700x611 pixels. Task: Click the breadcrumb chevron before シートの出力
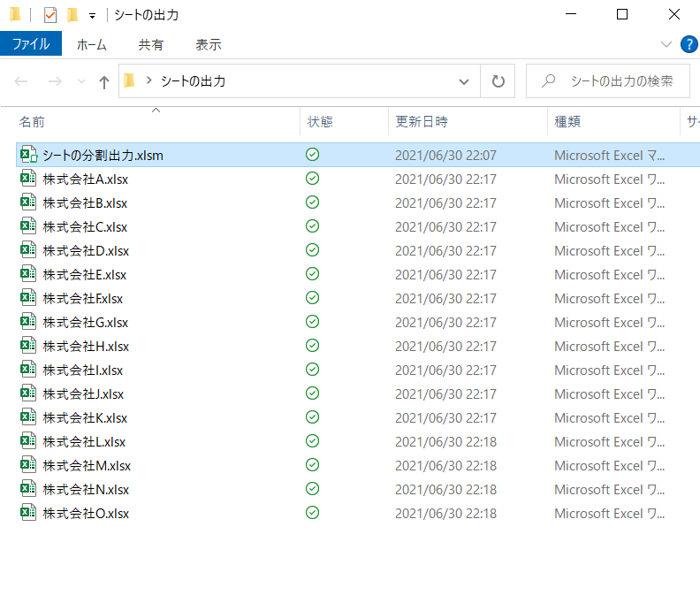[x=149, y=80]
